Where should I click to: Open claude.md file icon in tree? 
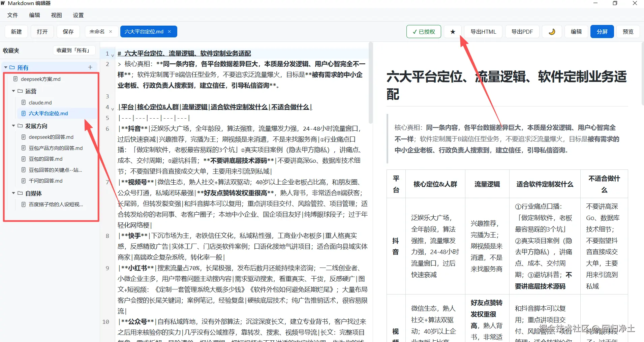tap(24, 102)
